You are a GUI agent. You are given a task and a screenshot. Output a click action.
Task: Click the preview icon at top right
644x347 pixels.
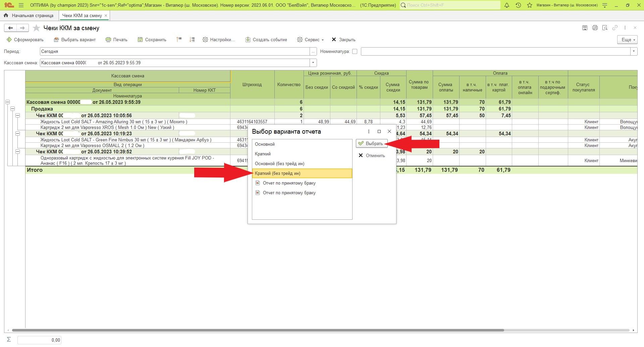[605, 28]
